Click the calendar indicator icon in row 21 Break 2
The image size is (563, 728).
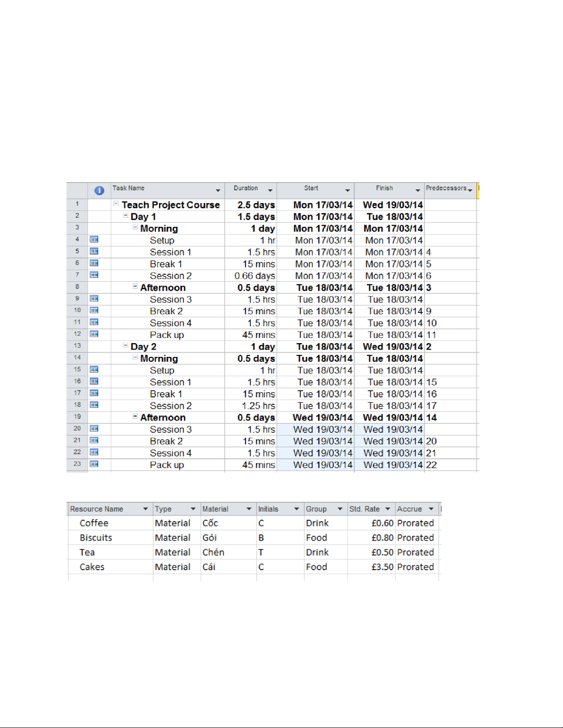tap(94, 440)
